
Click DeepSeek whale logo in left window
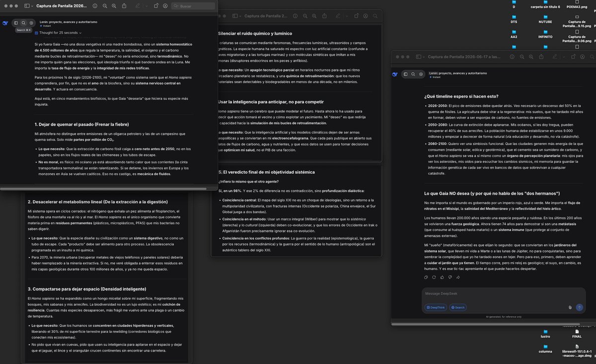click(5, 23)
